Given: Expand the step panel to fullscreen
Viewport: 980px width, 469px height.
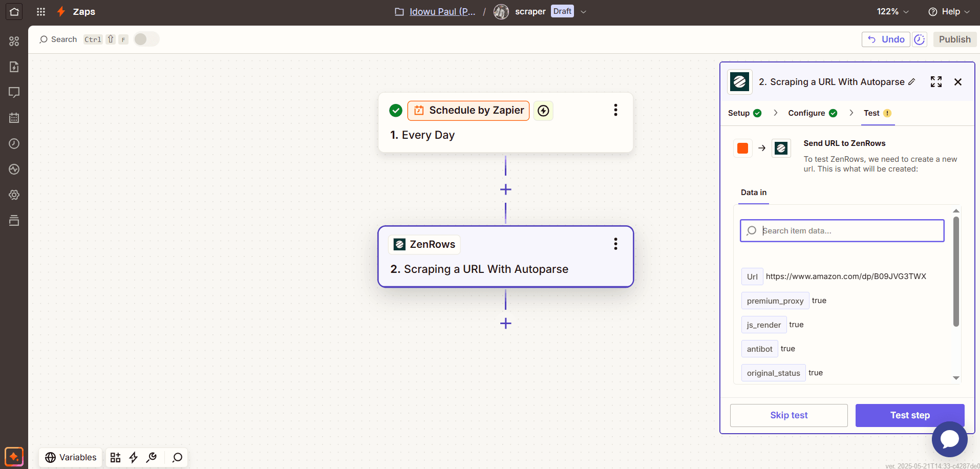Looking at the screenshot, I should pos(936,82).
